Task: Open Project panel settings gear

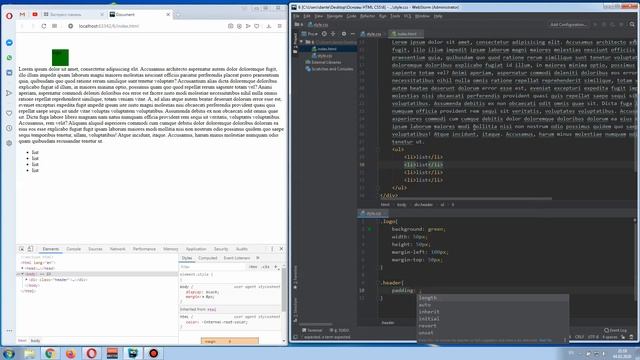Action: pos(344,34)
